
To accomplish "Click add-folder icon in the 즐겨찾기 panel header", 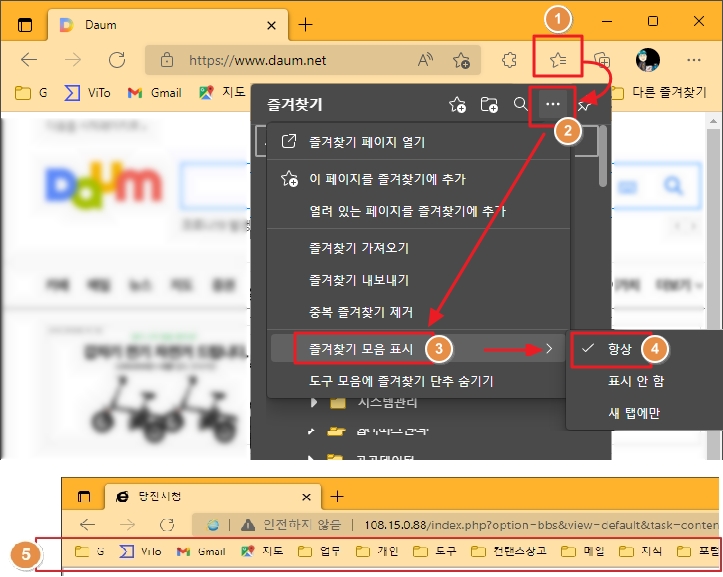I will 489,105.
